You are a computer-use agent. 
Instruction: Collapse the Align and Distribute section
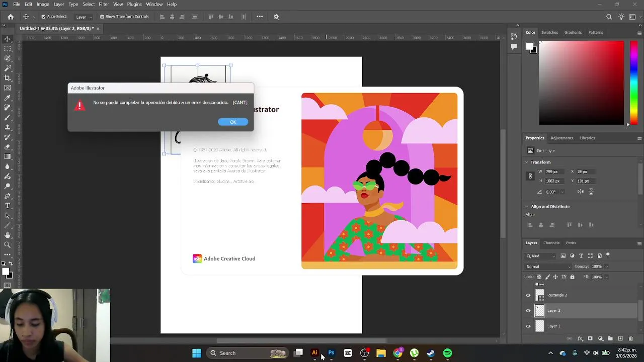(527, 207)
